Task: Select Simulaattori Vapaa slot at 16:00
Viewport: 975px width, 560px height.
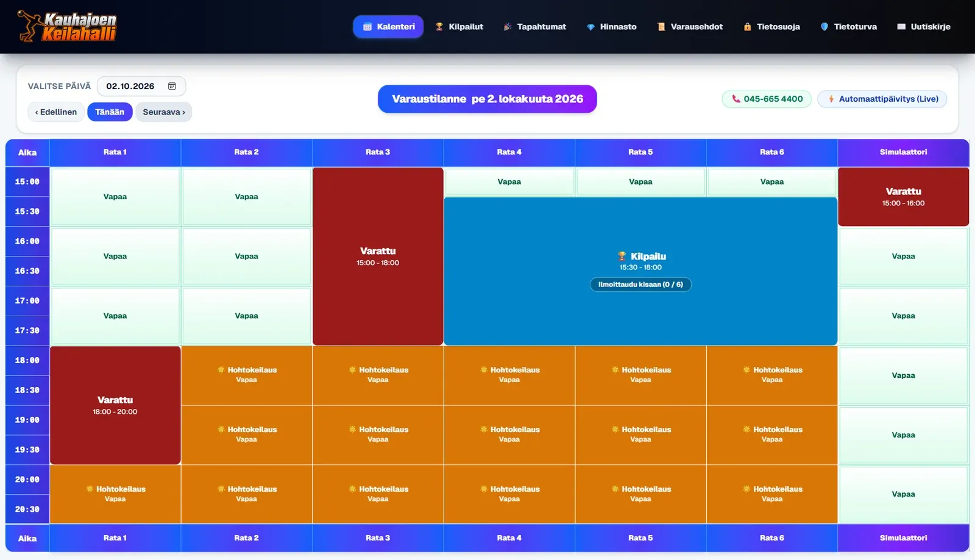Action: [x=904, y=257]
